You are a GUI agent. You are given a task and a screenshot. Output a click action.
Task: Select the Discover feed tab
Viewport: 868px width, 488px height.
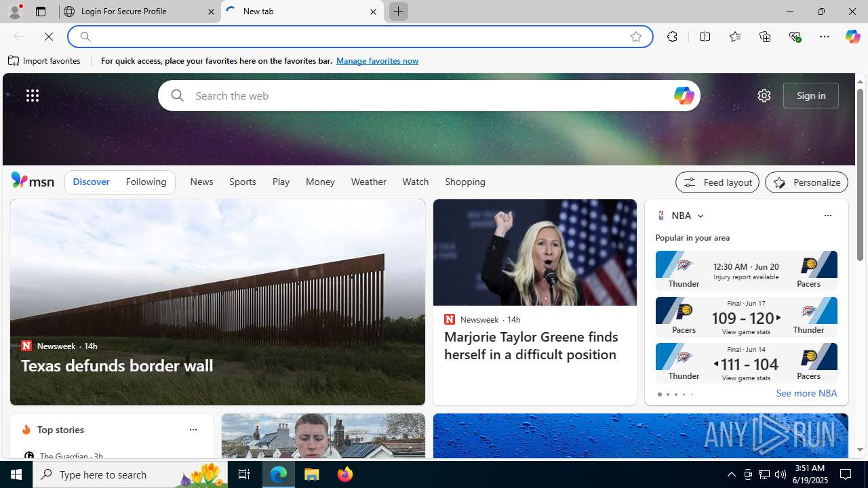(x=91, y=182)
